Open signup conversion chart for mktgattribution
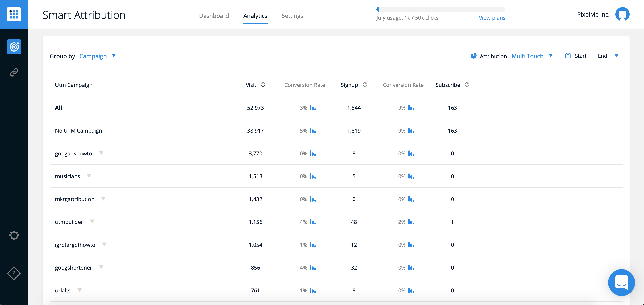This screenshot has width=644, height=305. 411,199
